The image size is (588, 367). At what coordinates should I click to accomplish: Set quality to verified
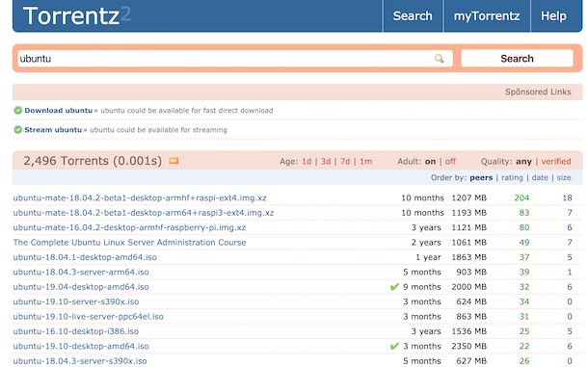coord(556,161)
